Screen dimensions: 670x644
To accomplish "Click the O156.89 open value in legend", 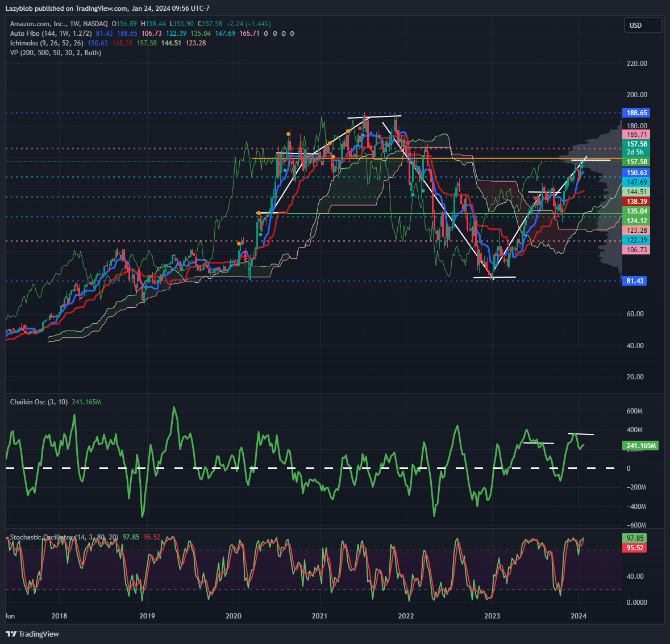I will [124, 24].
